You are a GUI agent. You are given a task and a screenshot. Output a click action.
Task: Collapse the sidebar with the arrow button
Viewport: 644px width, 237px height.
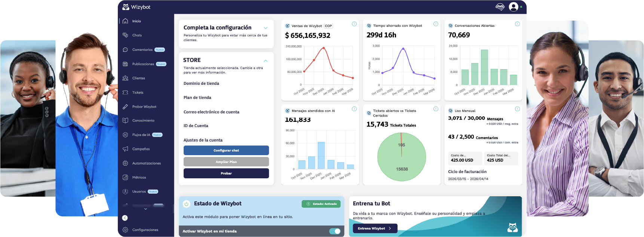click(x=125, y=218)
